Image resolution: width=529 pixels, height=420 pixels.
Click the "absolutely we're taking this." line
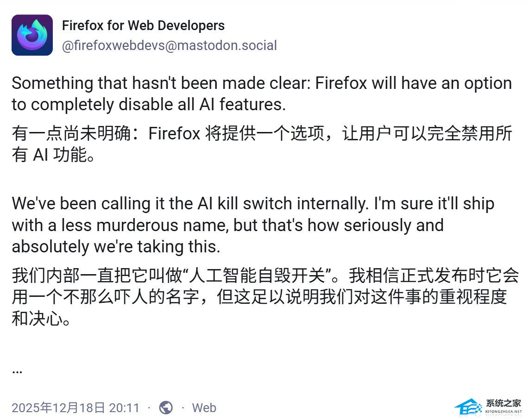coord(116,246)
